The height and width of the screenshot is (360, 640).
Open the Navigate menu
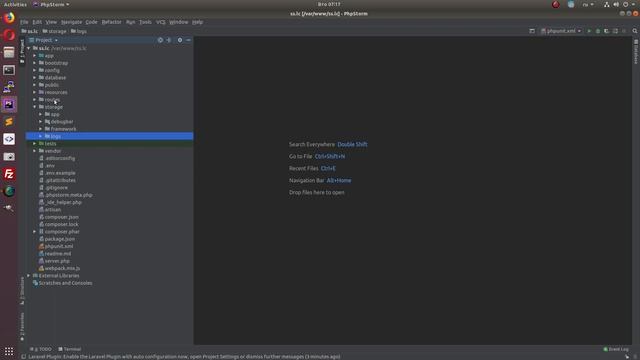71,22
